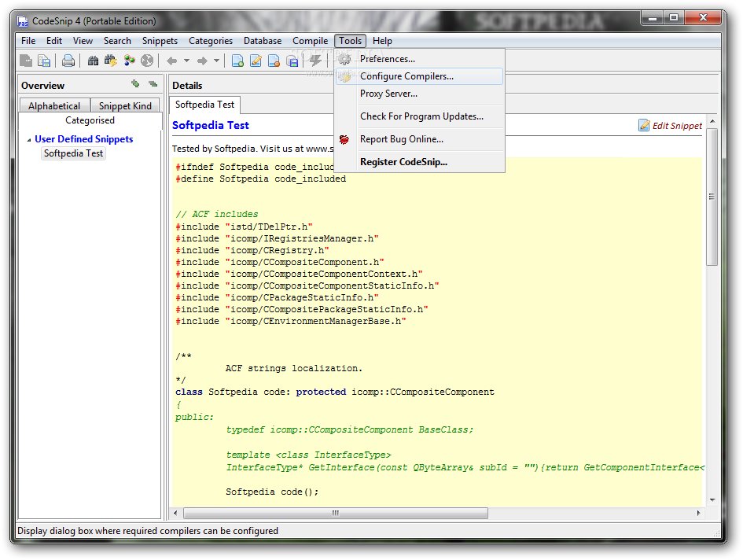Screen dimensions: 743x560
Task: Select Check For Program Updates...
Action: [x=419, y=116]
